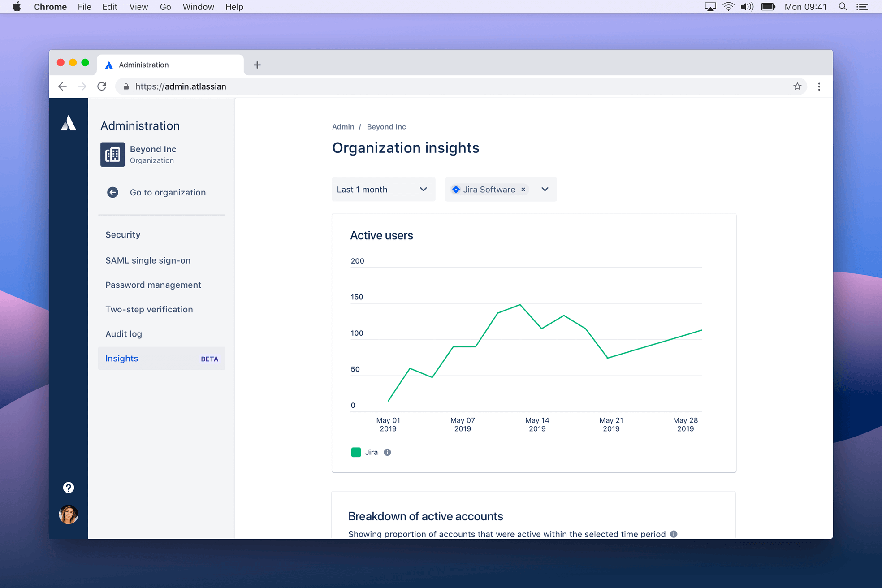Open the Security menu item

point(123,234)
